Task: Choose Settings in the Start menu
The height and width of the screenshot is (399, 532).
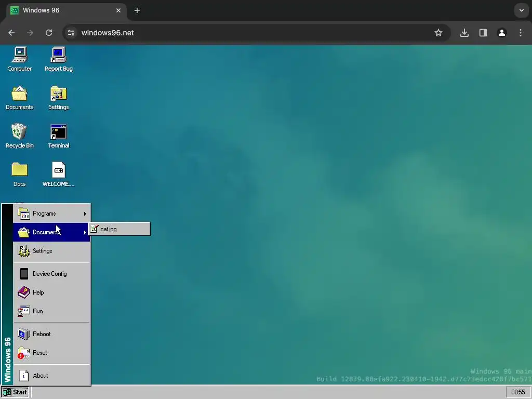Action: [x=51, y=251]
